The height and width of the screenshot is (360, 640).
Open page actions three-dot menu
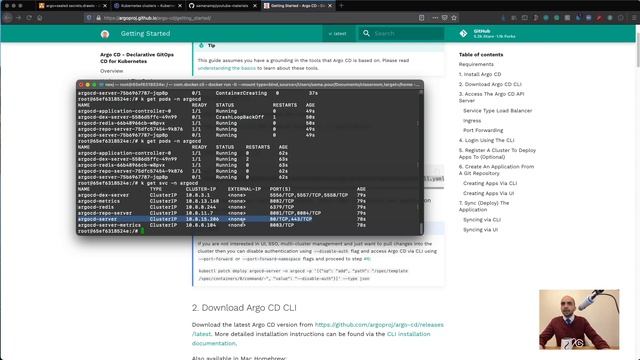click(x=435, y=18)
